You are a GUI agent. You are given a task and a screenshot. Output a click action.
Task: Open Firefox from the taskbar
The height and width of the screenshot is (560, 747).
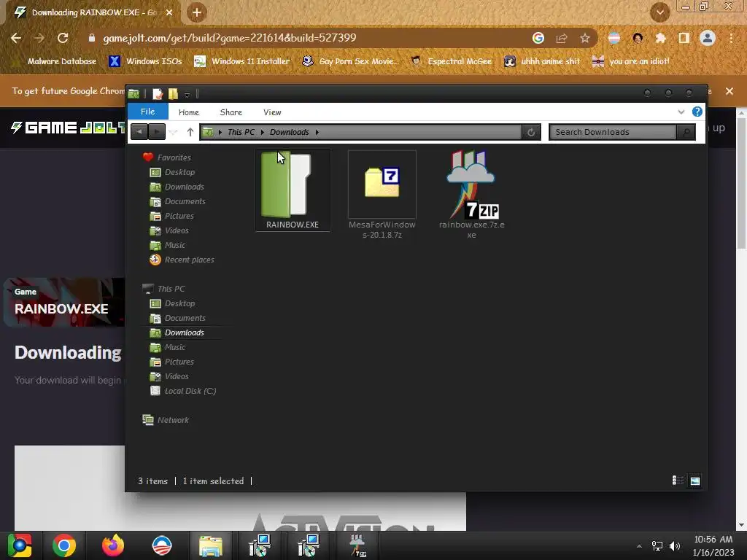(x=113, y=545)
